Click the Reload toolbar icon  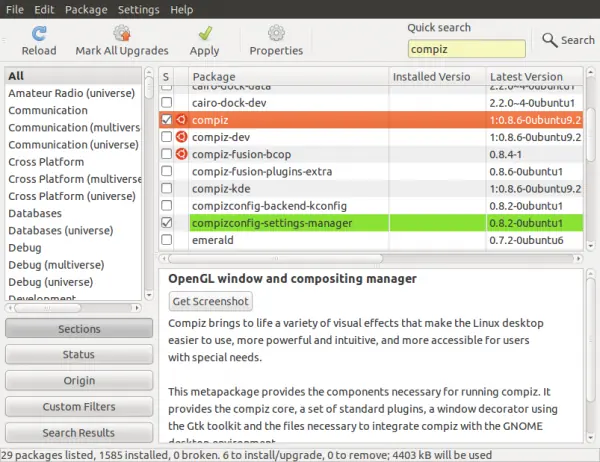click(39, 33)
